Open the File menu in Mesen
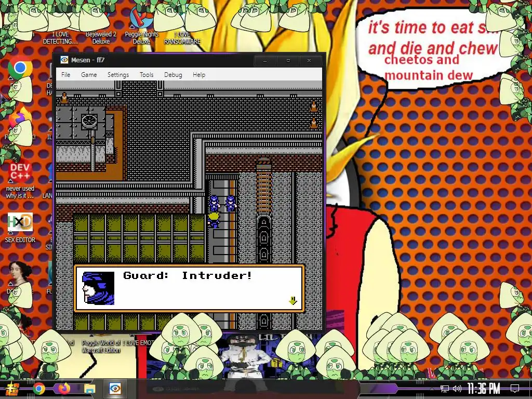532x399 pixels. click(65, 75)
